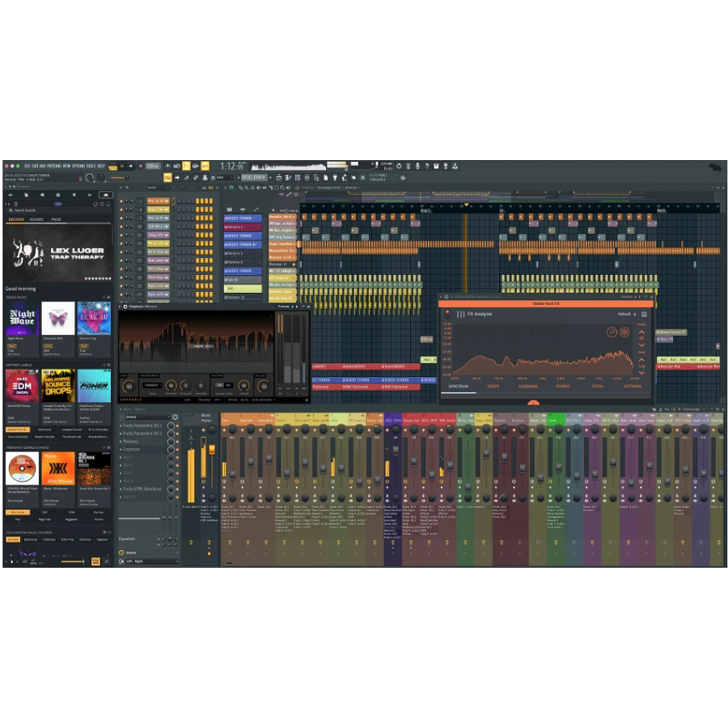Screen dimensions: 728x728
Task: Open the browser hamburger menu icon
Action: coord(108,204)
